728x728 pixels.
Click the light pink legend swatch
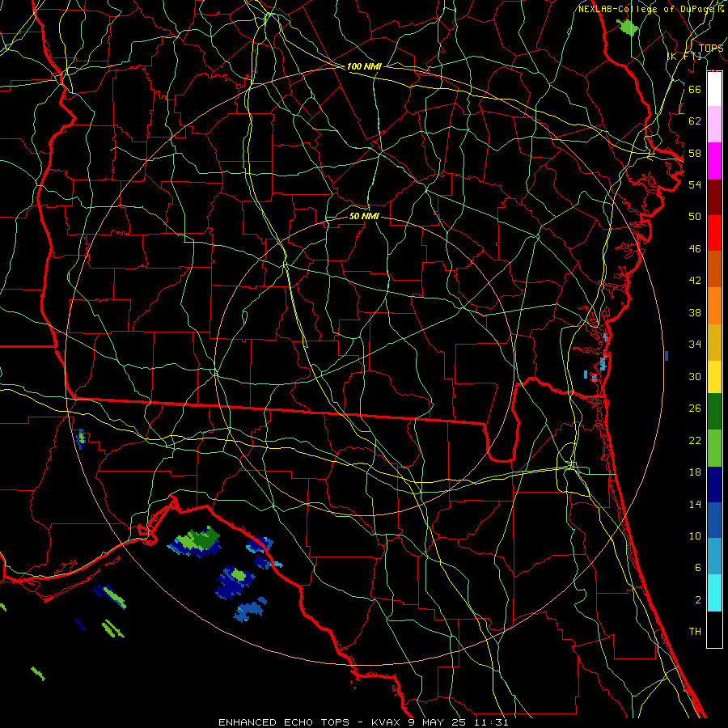point(714,125)
